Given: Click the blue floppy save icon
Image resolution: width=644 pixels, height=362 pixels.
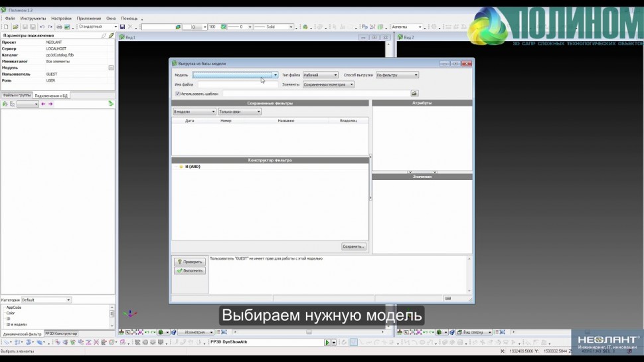Looking at the screenshot, I should point(122,27).
